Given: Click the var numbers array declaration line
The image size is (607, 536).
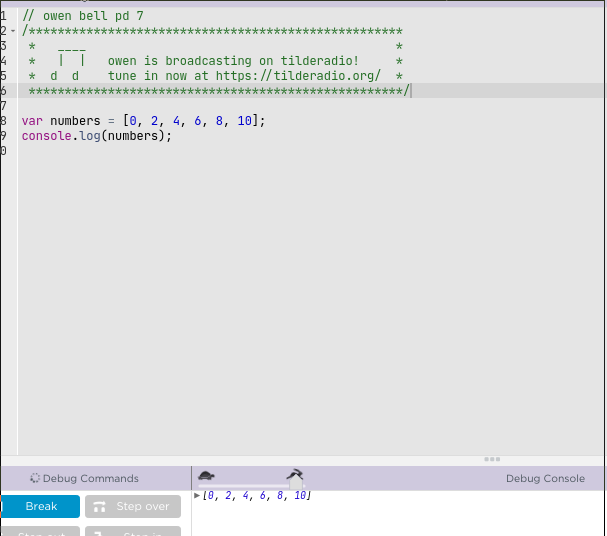Looking at the screenshot, I should (x=144, y=121).
